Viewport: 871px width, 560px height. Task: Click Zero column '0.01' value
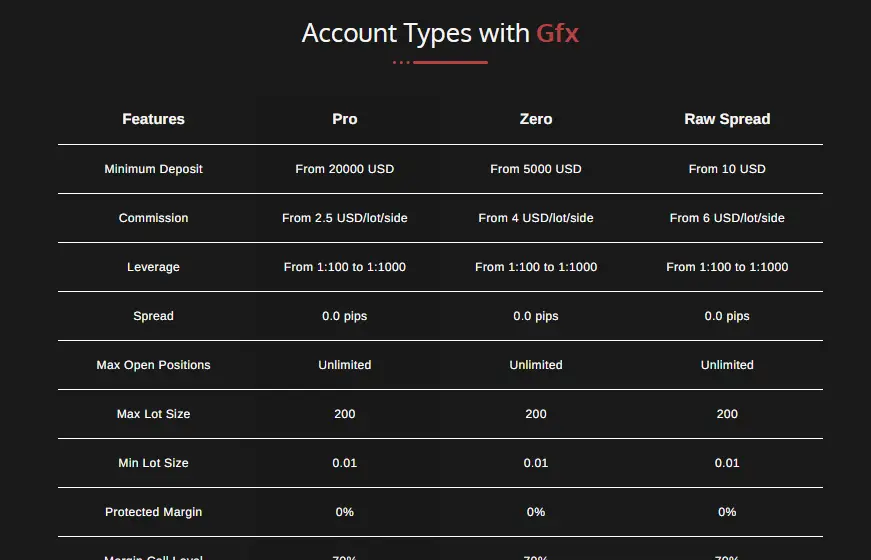pyautogui.click(x=535, y=463)
